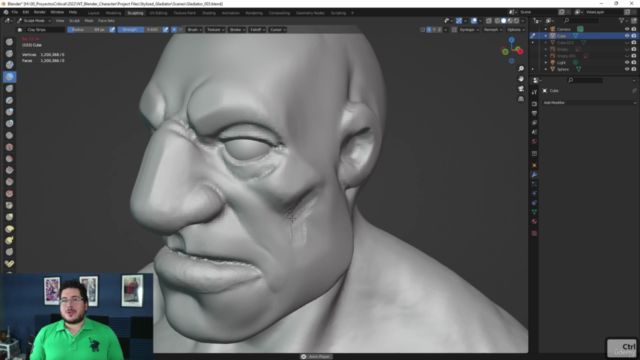Select the Draw Sharp brush tool

[x=9, y=53]
